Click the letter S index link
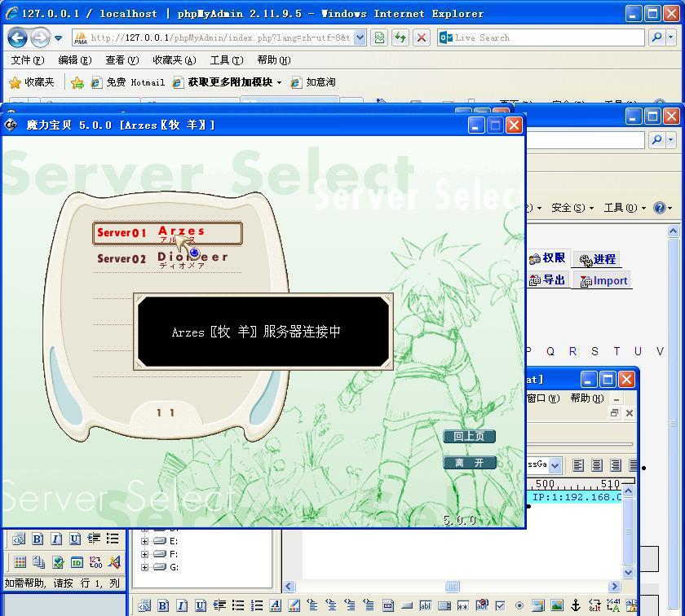The image size is (685, 616). [x=594, y=351]
